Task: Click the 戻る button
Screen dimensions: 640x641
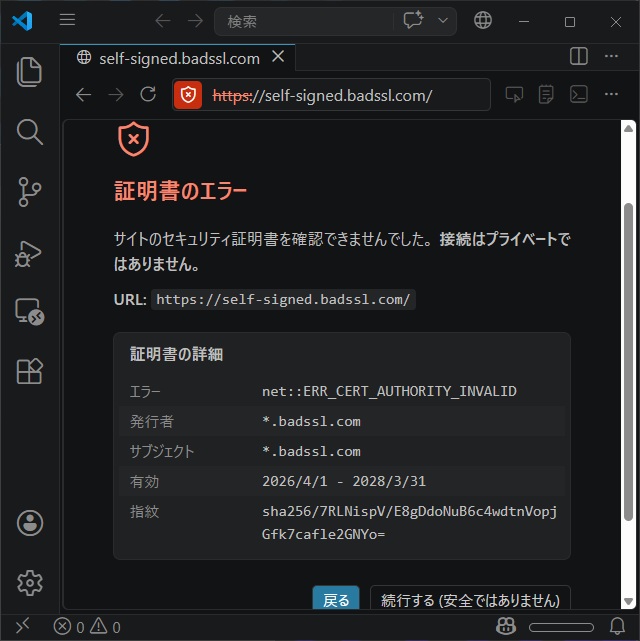Action: [x=336, y=599]
